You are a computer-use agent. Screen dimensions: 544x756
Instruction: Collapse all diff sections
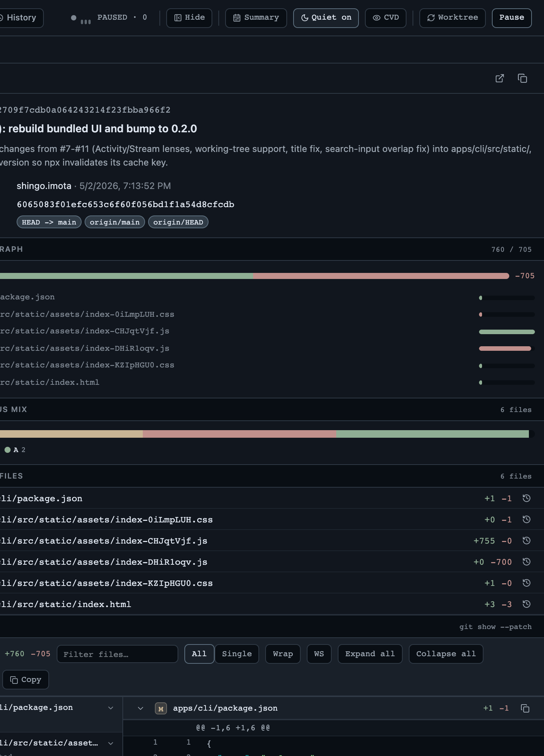coord(446,654)
